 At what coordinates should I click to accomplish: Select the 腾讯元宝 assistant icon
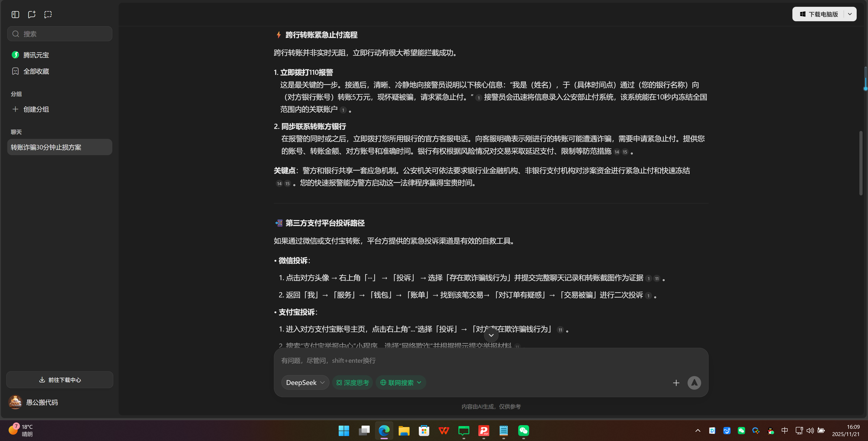pos(15,55)
